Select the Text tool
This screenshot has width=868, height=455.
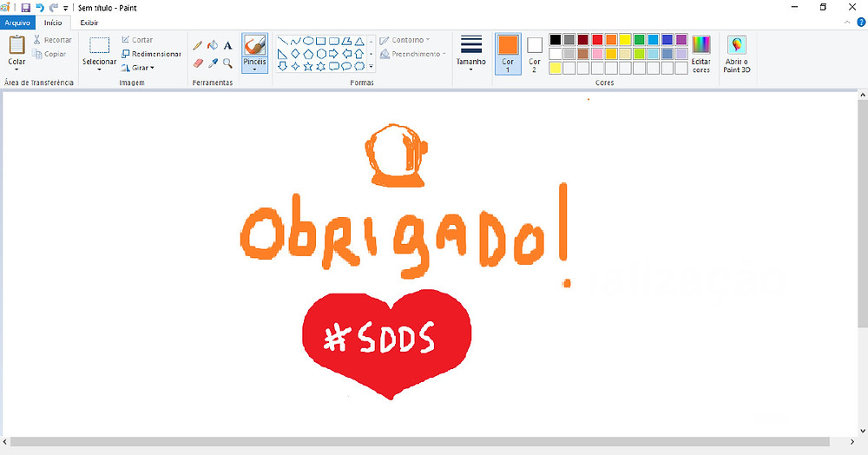[227, 45]
